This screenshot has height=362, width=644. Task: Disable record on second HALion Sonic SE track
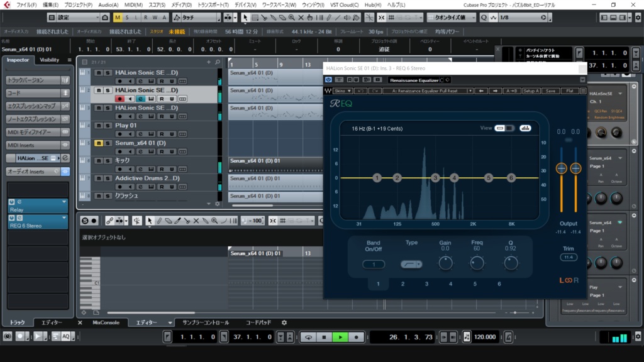point(119,99)
